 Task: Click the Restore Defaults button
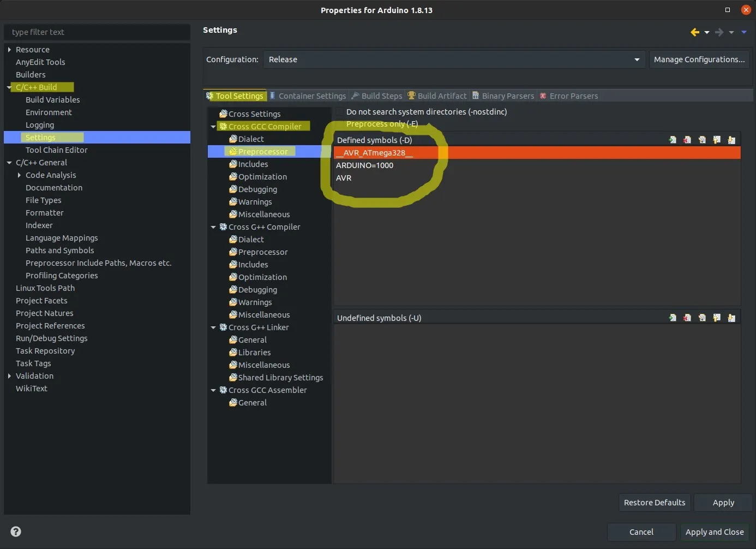pyautogui.click(x=655, y=503)
